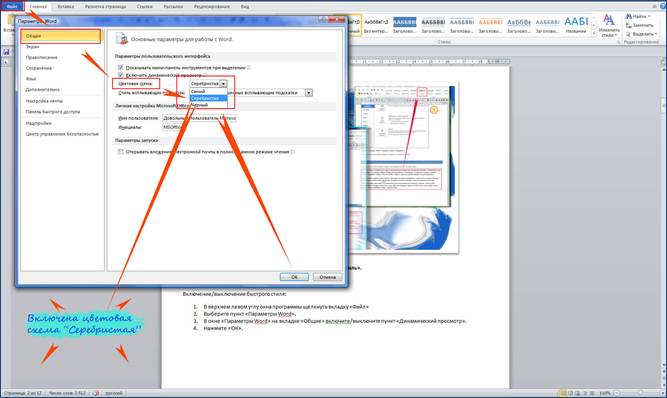Click the zoom out minus icon
This screenshot has height=398, width=667.
(617, 393)
